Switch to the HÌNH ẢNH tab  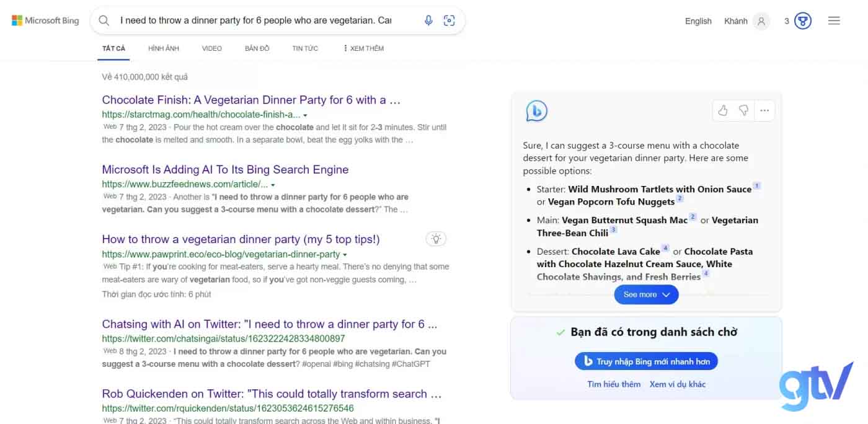[164, 48]
